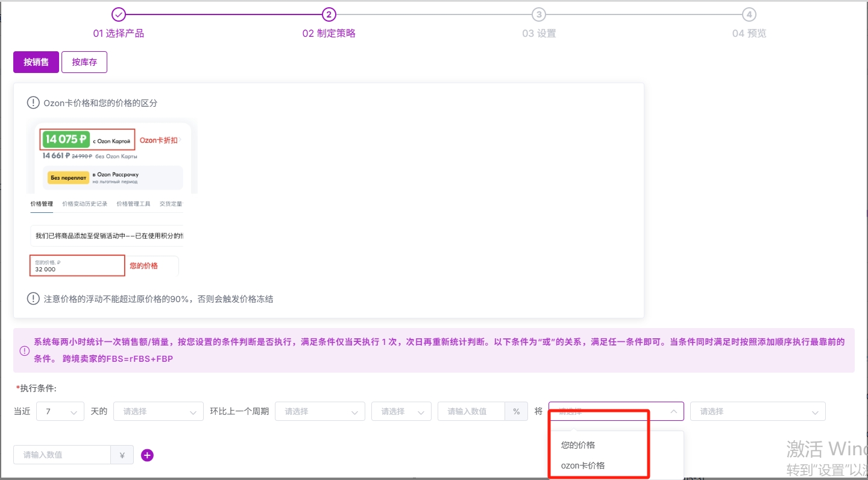The image size is (868, 480).
Task: Click info icon in the purple notice banner
Action: 25,350
